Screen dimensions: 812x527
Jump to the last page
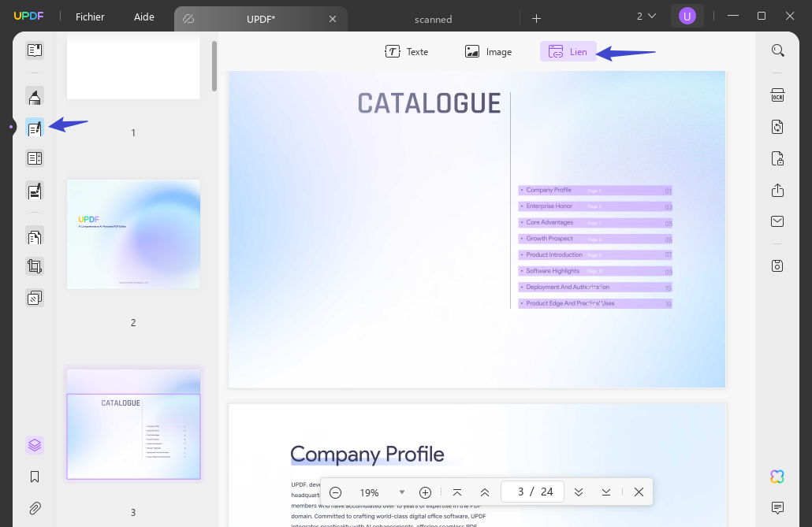coord(606,492)
